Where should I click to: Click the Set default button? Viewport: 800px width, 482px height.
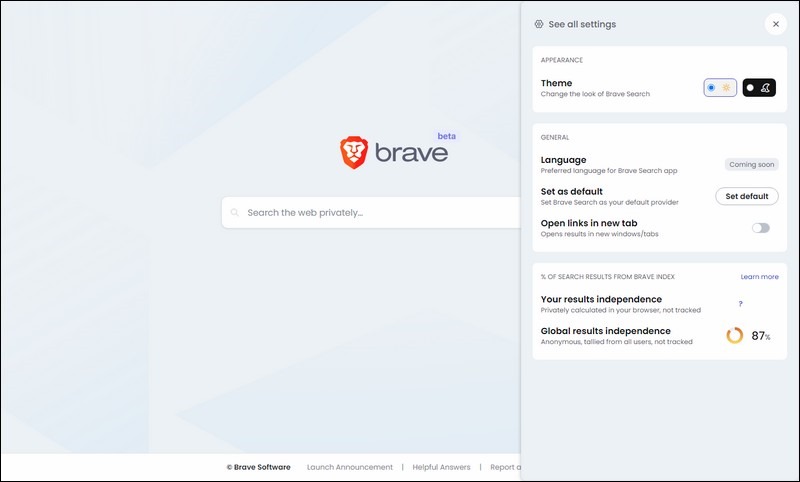[x=747, y=196]
